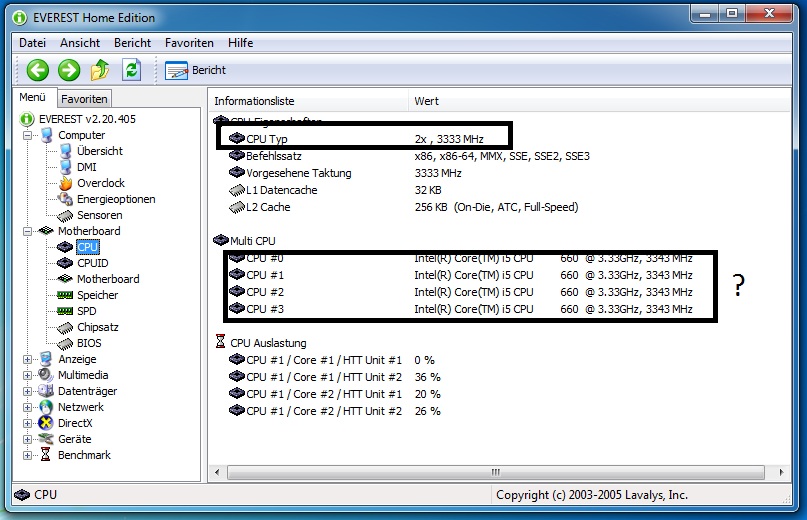Select the Geräte devices icon
The height and width of the screenshot is (520, 807).
click(46, 439)
